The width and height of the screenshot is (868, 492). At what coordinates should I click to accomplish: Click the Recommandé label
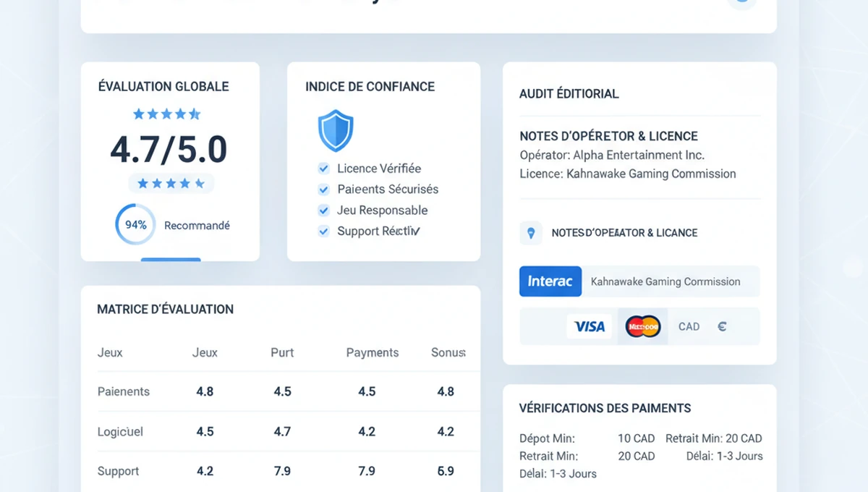197,226
